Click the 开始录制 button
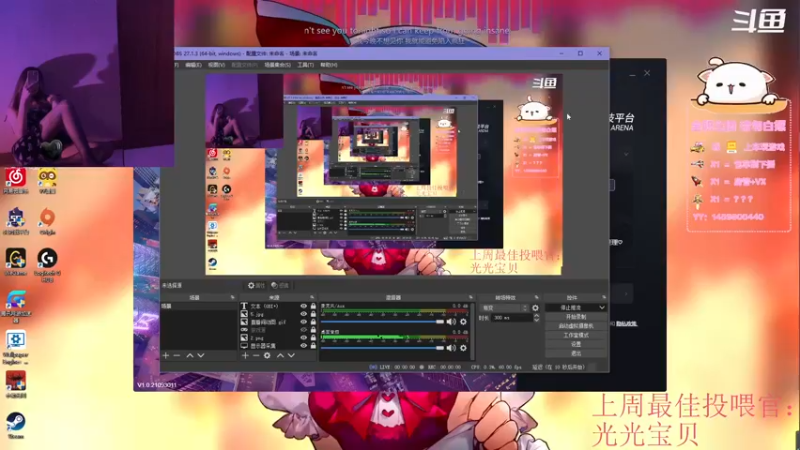 point(576,317)
